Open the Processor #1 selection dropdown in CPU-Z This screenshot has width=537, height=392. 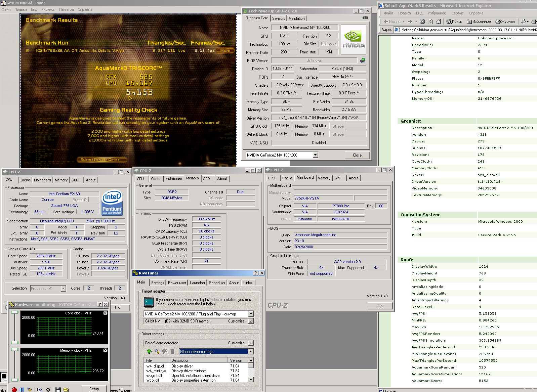coord(63,288)
